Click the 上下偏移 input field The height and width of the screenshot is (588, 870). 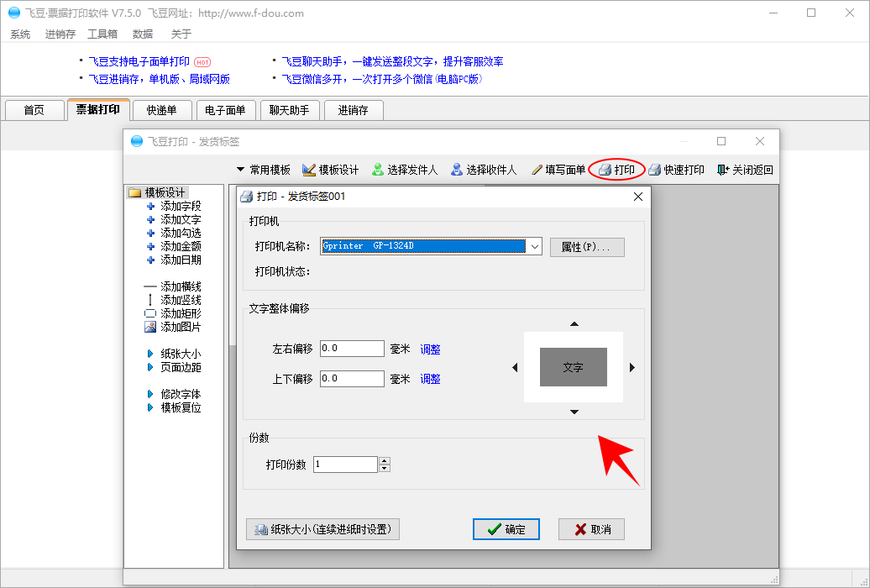(352, 379)
